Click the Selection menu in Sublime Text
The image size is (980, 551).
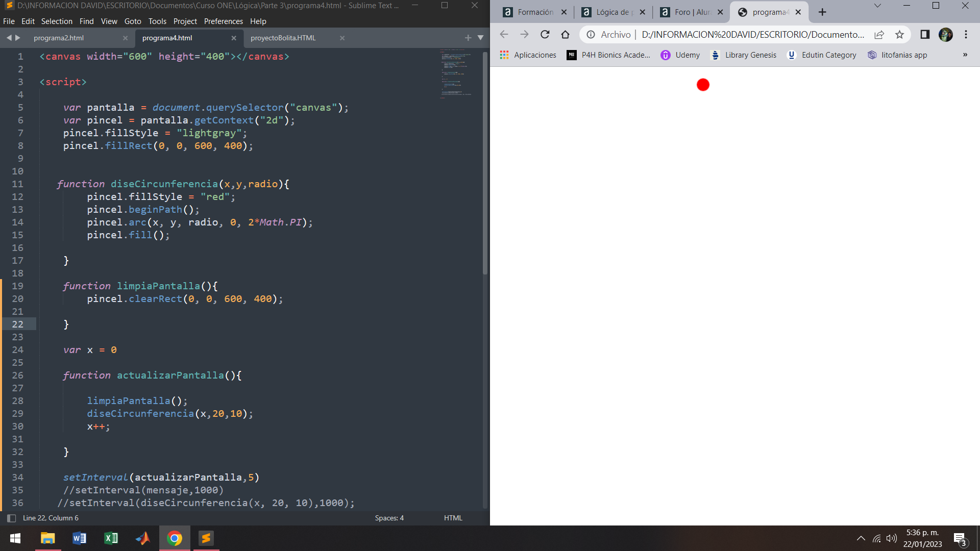click(56, 20)
